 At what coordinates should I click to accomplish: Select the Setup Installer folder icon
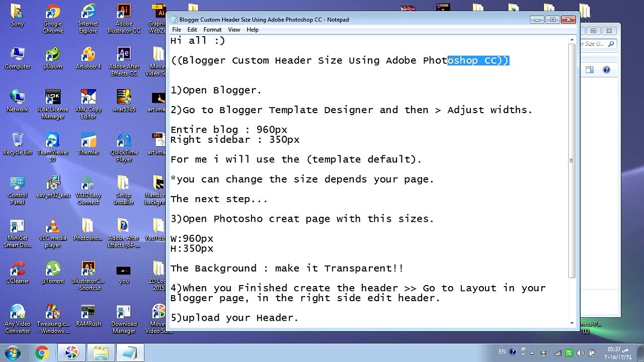point(124,191)
